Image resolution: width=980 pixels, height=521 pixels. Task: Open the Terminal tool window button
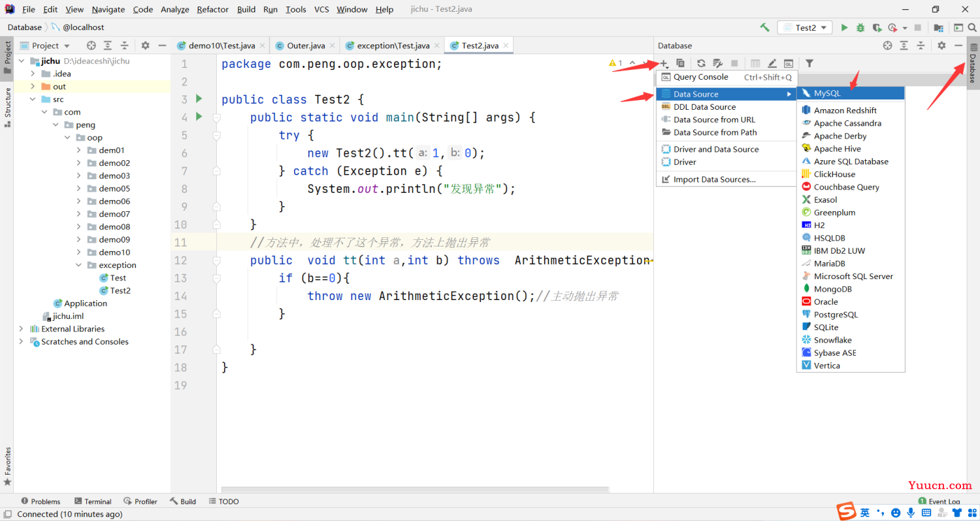(93, 501)
